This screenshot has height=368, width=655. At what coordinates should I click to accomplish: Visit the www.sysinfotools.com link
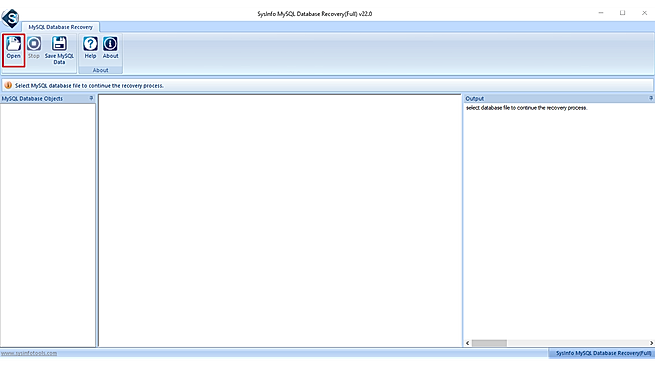click(29, 353)
